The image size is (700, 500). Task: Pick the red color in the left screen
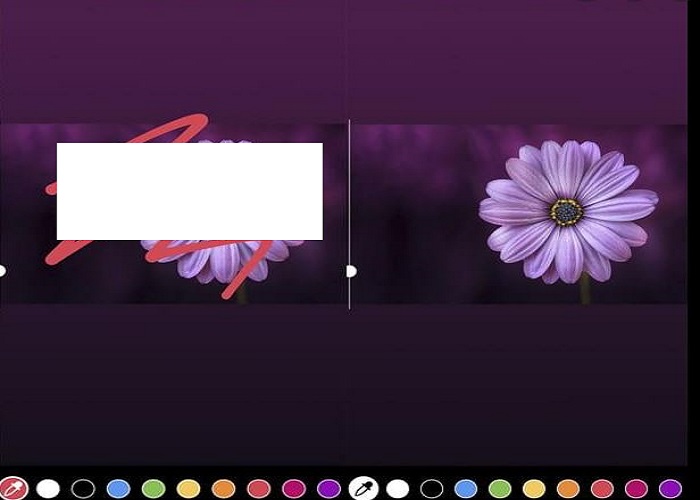click(259, 489)
